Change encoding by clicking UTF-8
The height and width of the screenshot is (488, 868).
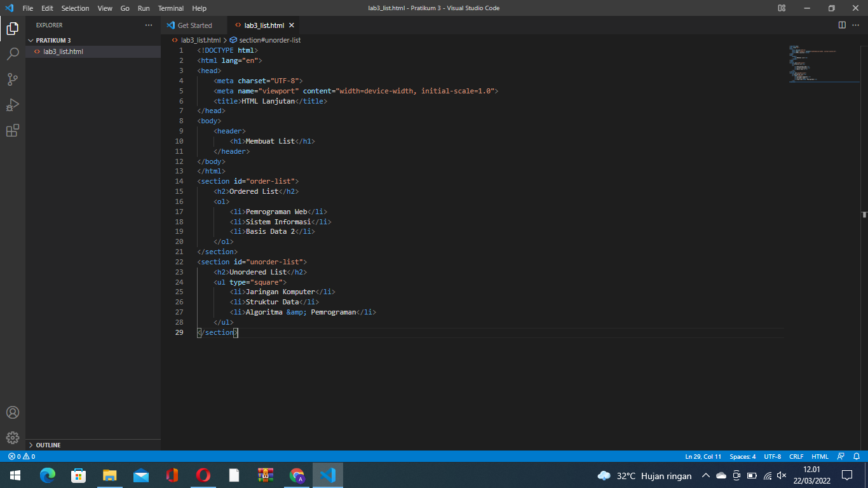772,456
